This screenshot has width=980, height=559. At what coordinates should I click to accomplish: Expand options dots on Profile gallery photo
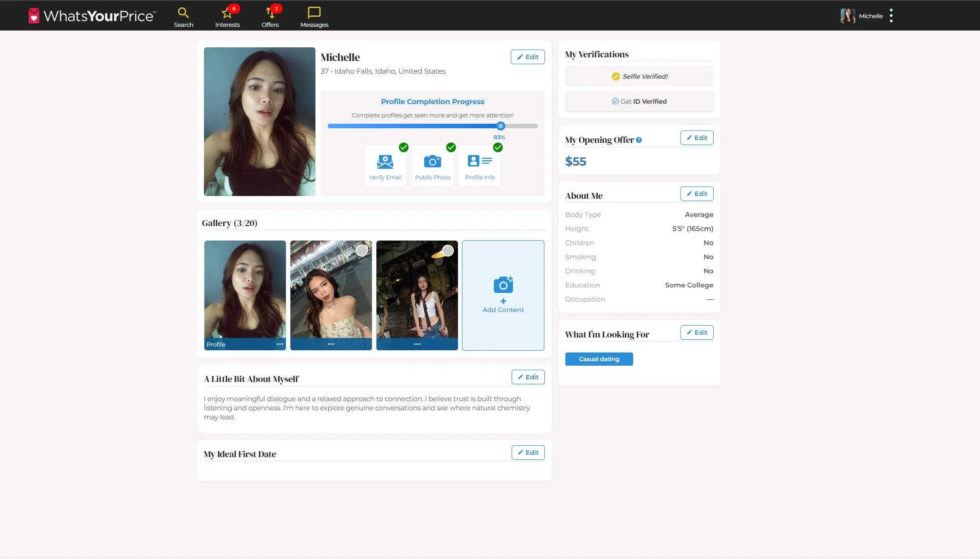coord(280,344)
